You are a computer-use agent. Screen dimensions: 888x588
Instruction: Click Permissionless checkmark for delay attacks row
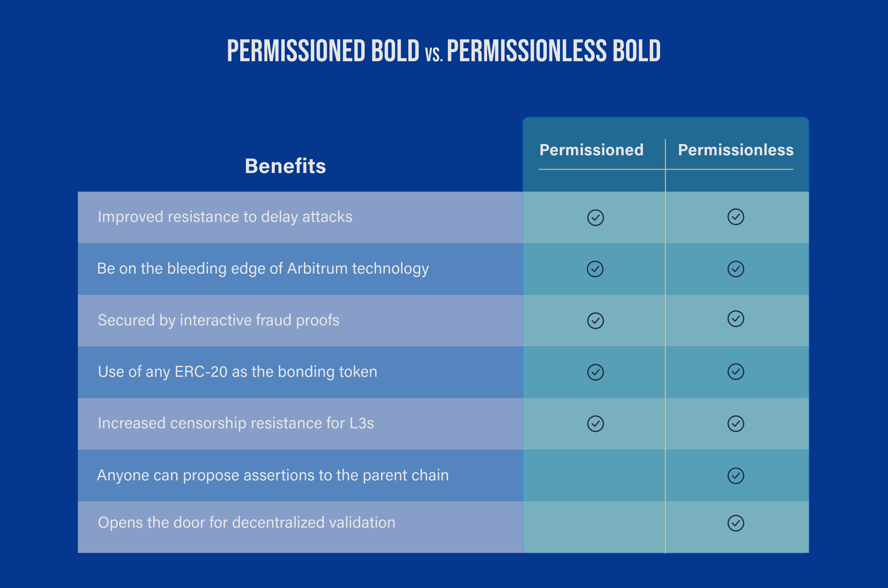(x=736, y=217)
